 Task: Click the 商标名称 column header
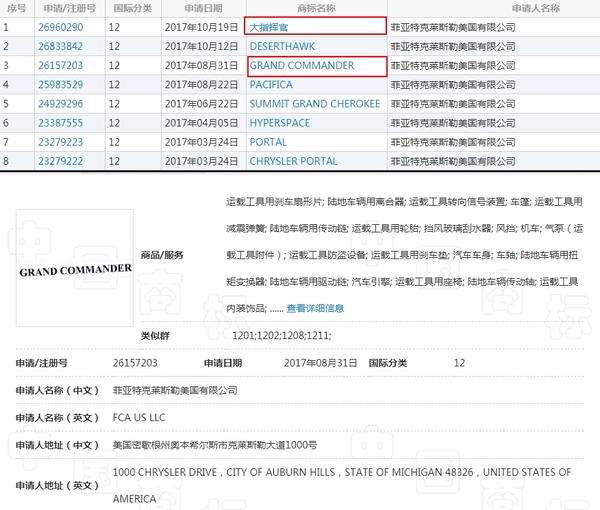[316, 8]
